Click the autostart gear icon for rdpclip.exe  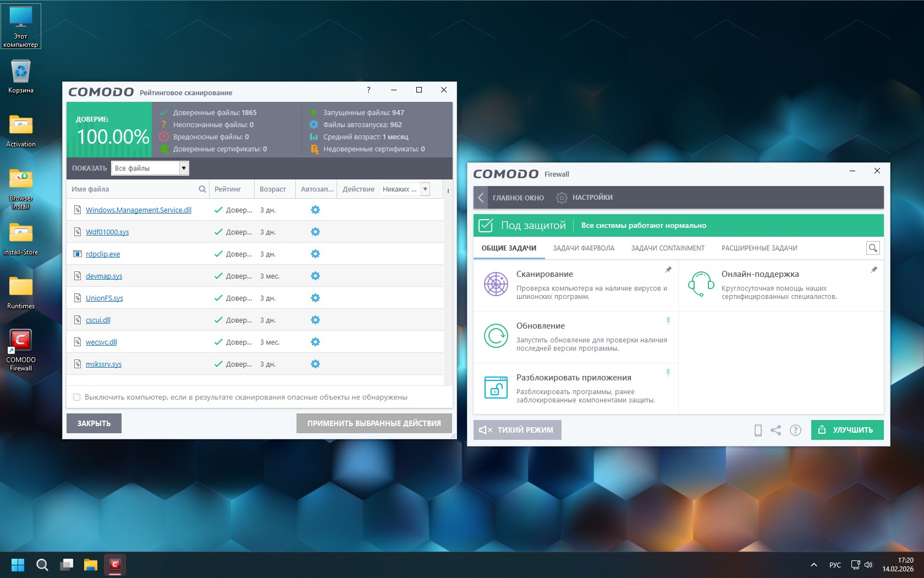[x=315, y=254]
